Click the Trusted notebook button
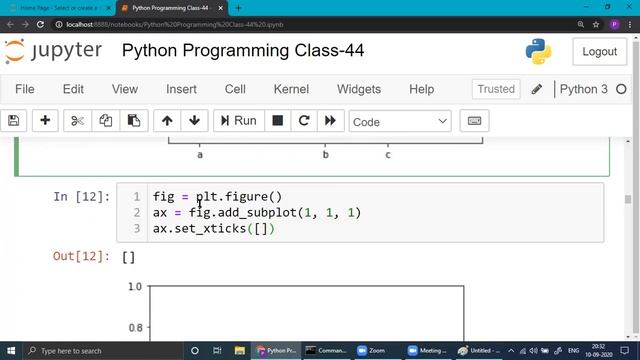This screenshot has width=640, height=360. 496,89
